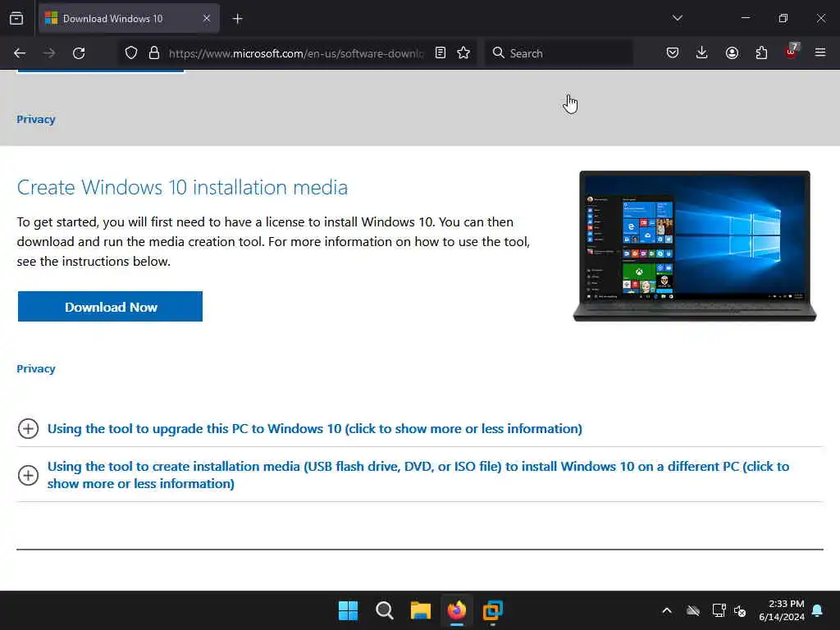Save page to Pocket
The image size is (840, 630).
[673, 53]
